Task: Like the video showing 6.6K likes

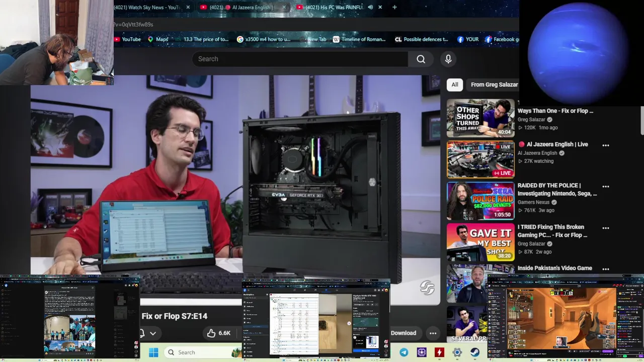Action: coord(219,333)
